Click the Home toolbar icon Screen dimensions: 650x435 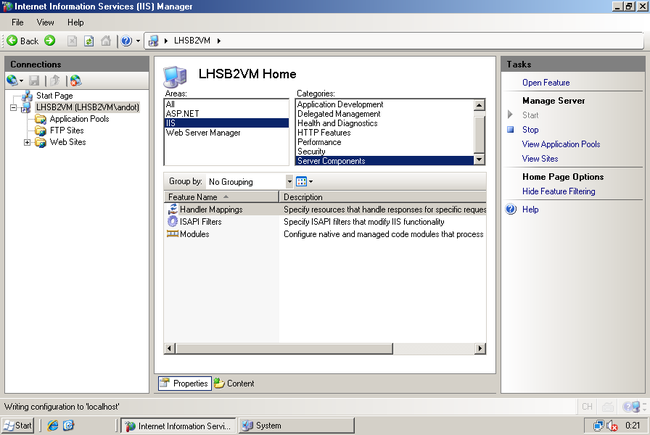point(106,41)
